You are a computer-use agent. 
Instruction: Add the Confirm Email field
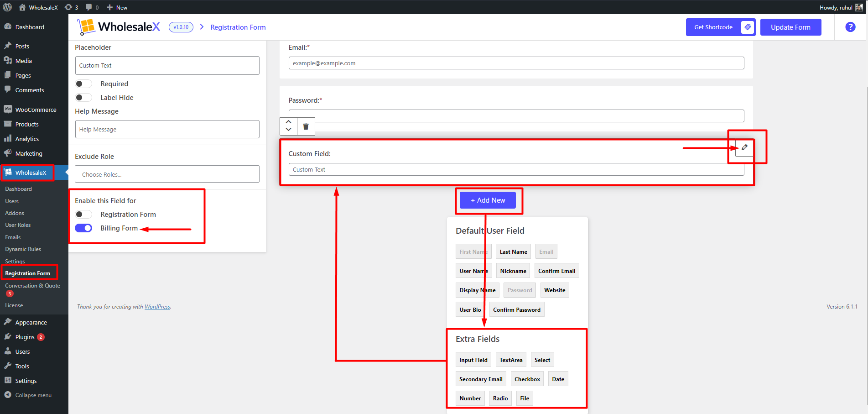coord(556,271)
